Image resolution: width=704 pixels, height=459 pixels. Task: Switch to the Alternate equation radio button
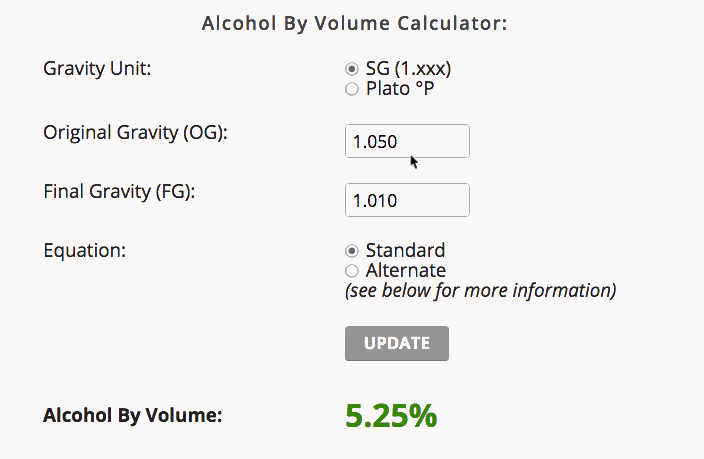[x=351, y=271]
